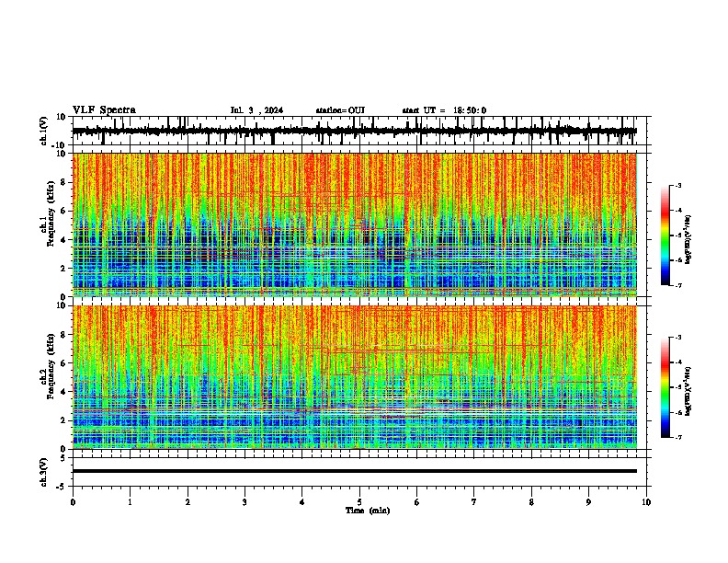Click the ch.2 spectrogram color scale bar
This screenshot has width=728, height=563.
[665, 387]
